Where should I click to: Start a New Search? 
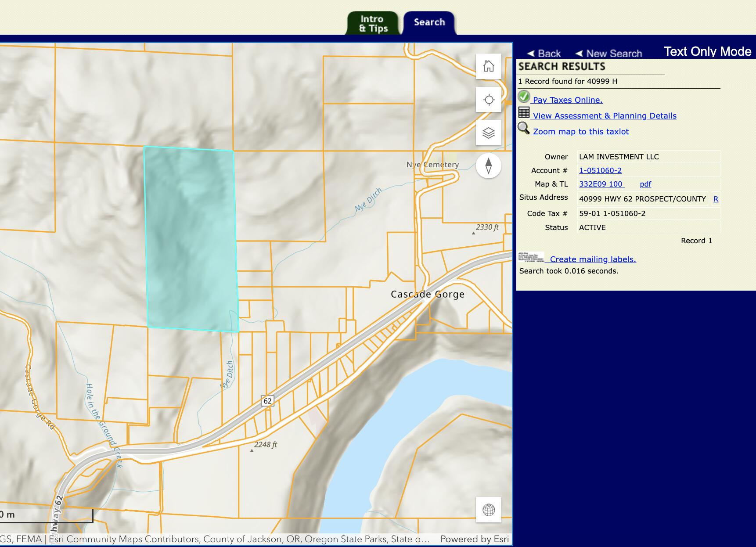tap(609, 54)
